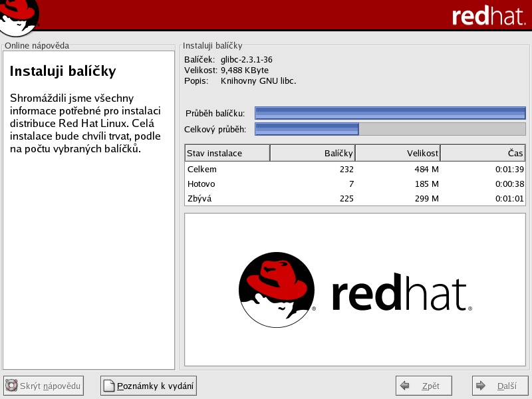
Task: Select the Hotovo row in the status table
Action: [x=354, y=184]
